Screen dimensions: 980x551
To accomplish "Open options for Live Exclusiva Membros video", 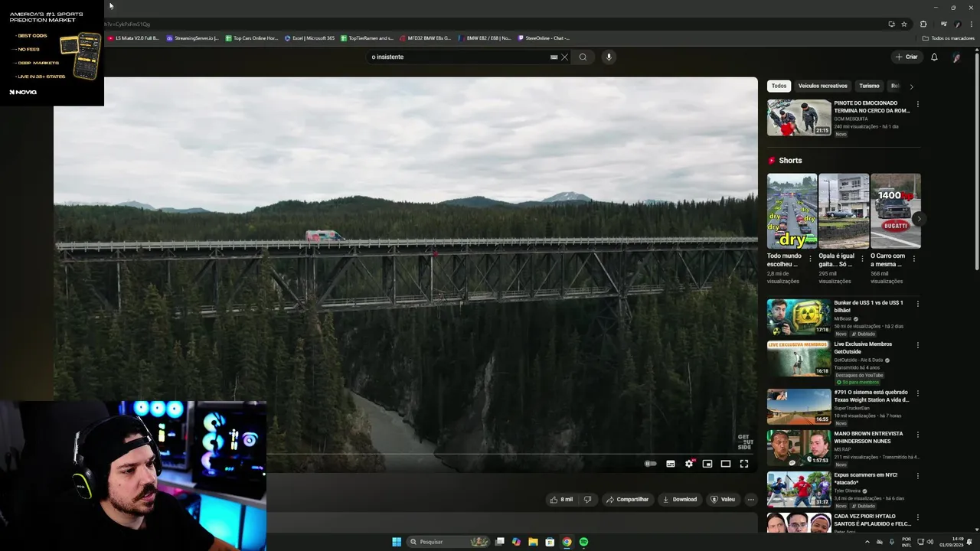I will (x=918, y=345).
